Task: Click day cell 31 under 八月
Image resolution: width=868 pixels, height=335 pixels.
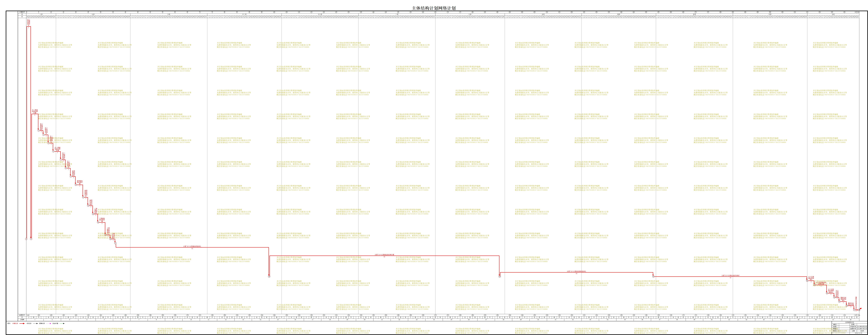Action: [55, 17]
